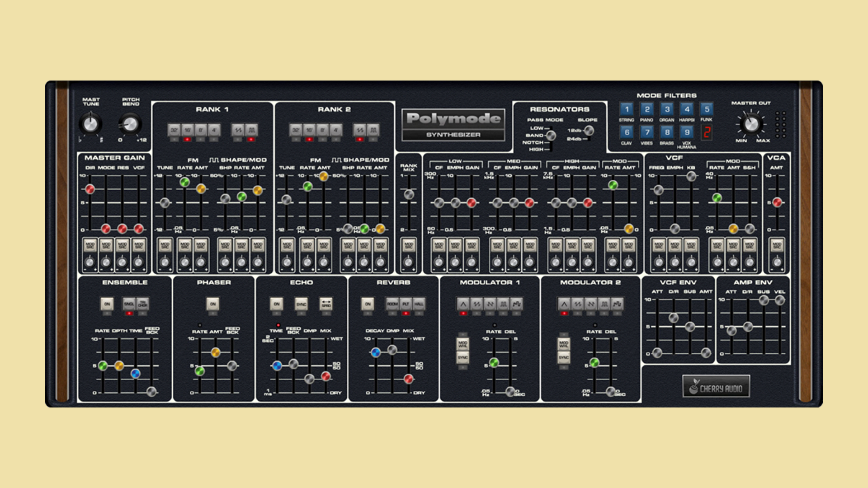The width and height of the screenshot is (868, 488).
Task: Click the small trim knob under Master Gain DIR
Action: [x=90, y=262]
